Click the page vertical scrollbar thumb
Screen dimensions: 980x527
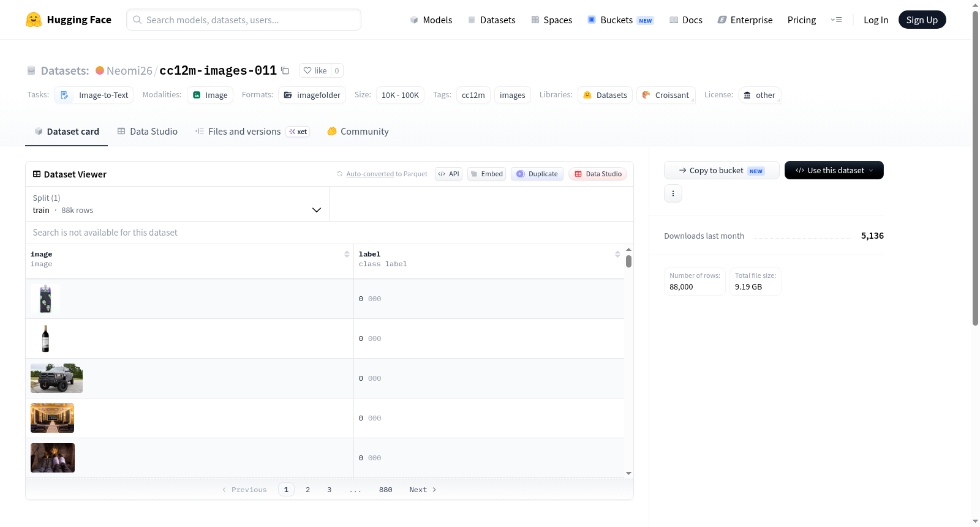(x=975, y=168)
